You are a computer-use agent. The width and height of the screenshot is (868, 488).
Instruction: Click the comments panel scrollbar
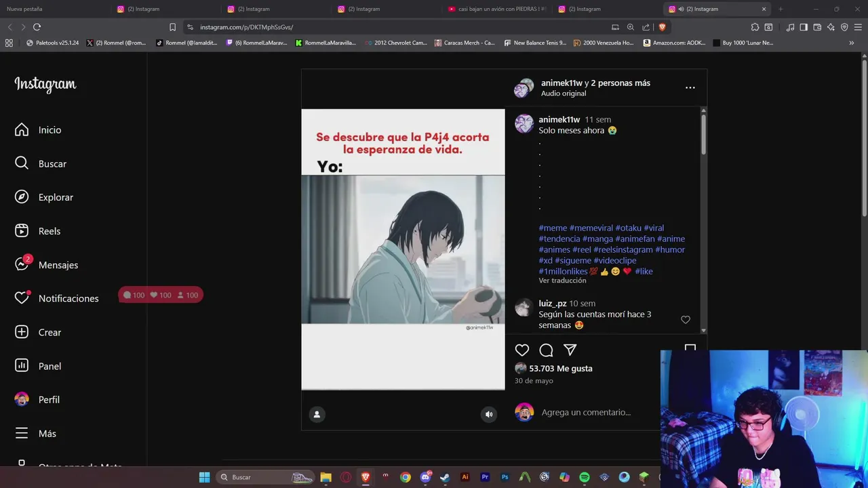[703, 136]
